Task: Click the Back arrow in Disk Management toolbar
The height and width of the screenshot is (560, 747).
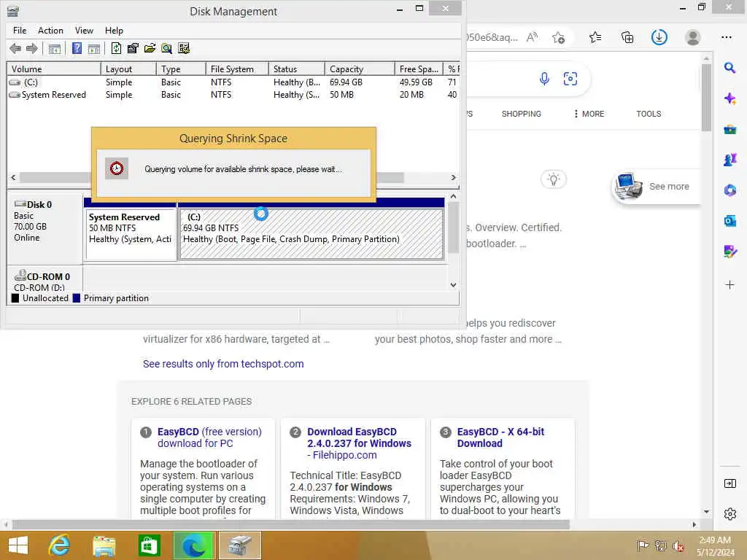Action: click(15, 48)
